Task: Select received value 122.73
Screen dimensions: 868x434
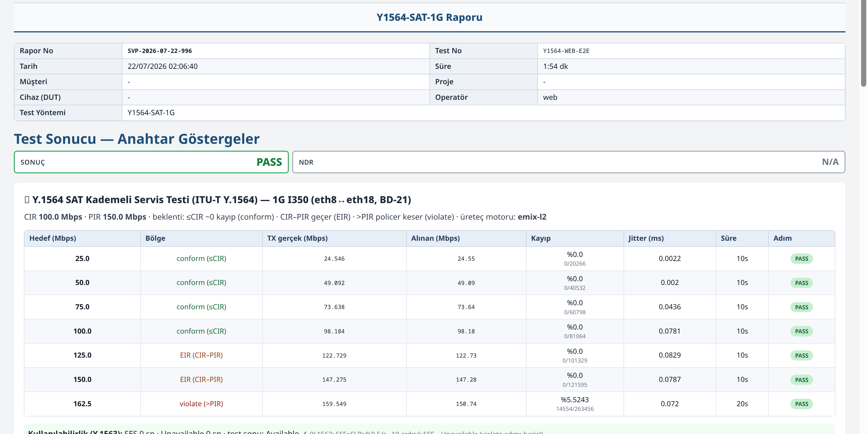Action: pos(466,356)
